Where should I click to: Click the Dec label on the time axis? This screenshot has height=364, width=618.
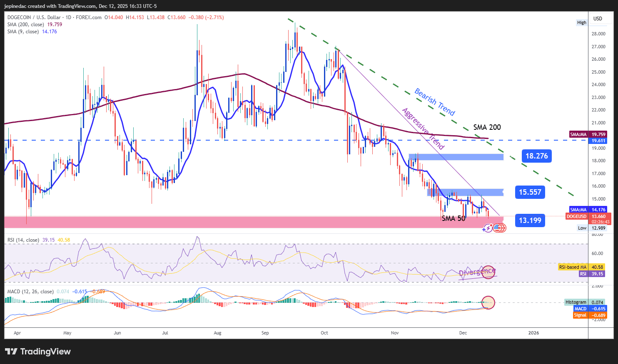point(462,333)
